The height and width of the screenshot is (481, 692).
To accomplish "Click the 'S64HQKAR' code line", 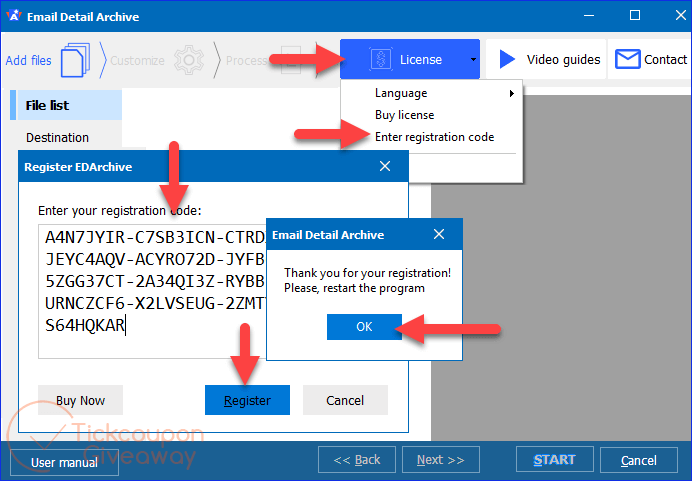I will point(85,326).
